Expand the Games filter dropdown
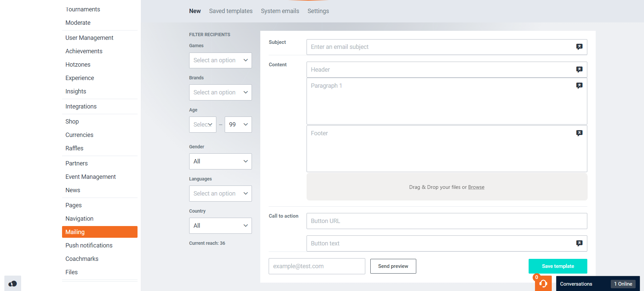Image resolution: width=644 pixels, height=291 pixels. tap(220, 60)
